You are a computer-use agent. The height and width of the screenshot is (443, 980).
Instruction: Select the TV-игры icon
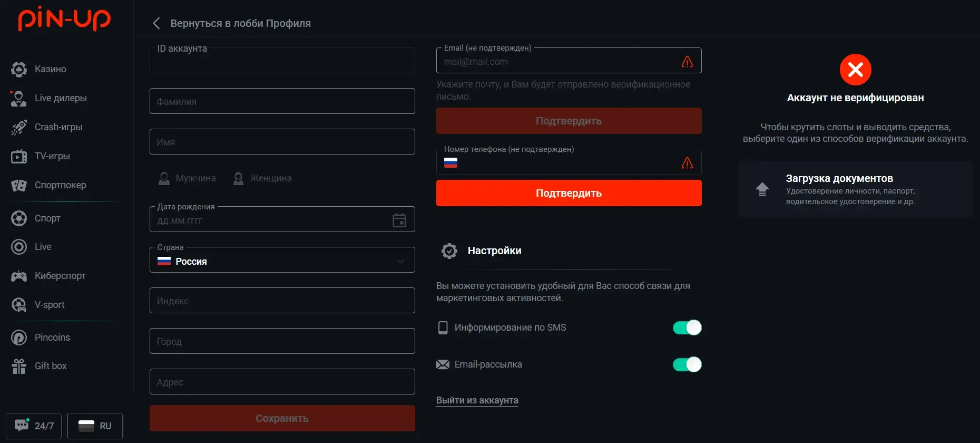click(x=19, y=156)
